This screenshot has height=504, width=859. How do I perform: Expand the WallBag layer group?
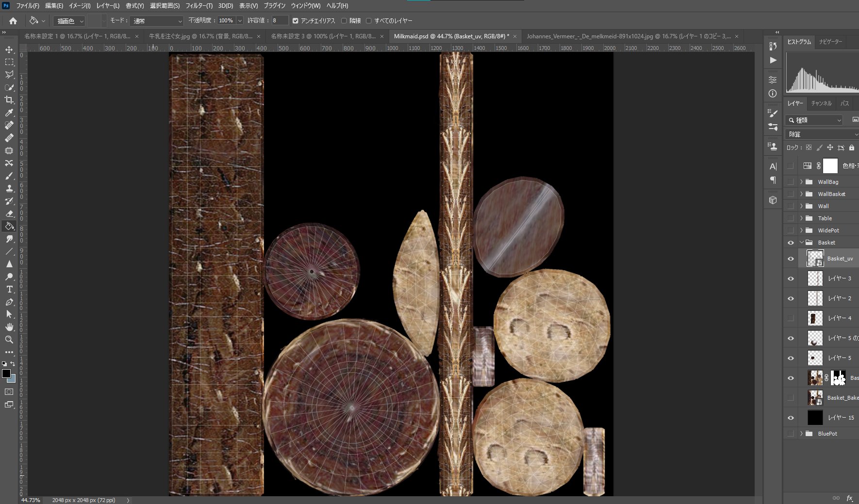801,182
